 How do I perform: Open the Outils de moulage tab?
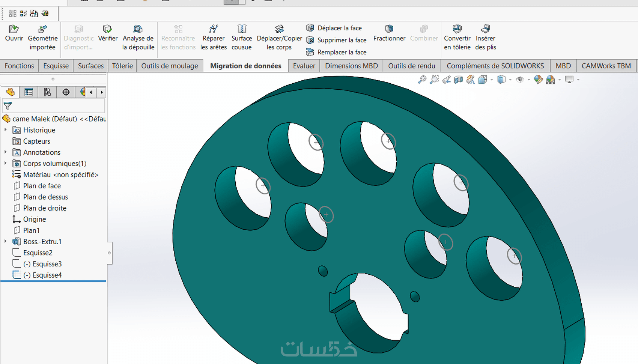pyautogui.click(x=170, y=66)
